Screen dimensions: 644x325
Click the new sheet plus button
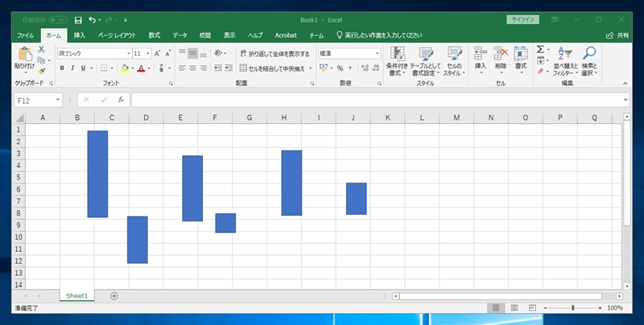(x=114, y=296)
